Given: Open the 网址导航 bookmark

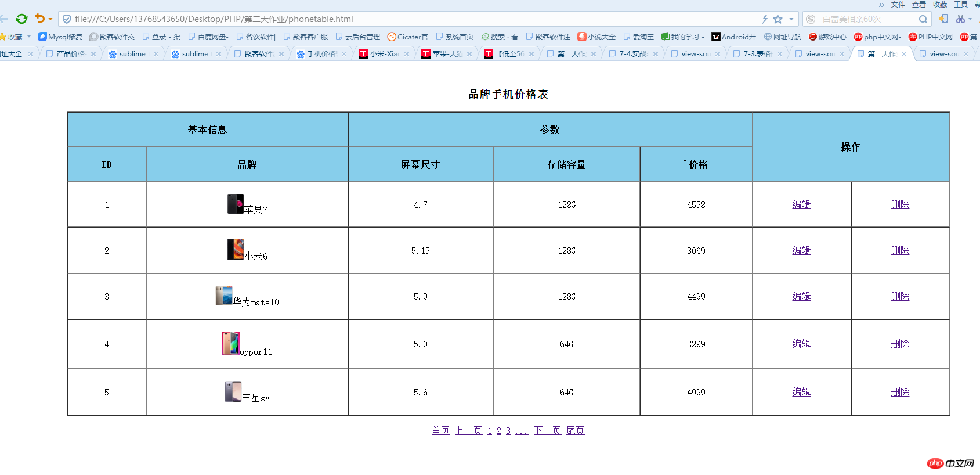Looking at the screenshot, I should click(x=783, y=37).
